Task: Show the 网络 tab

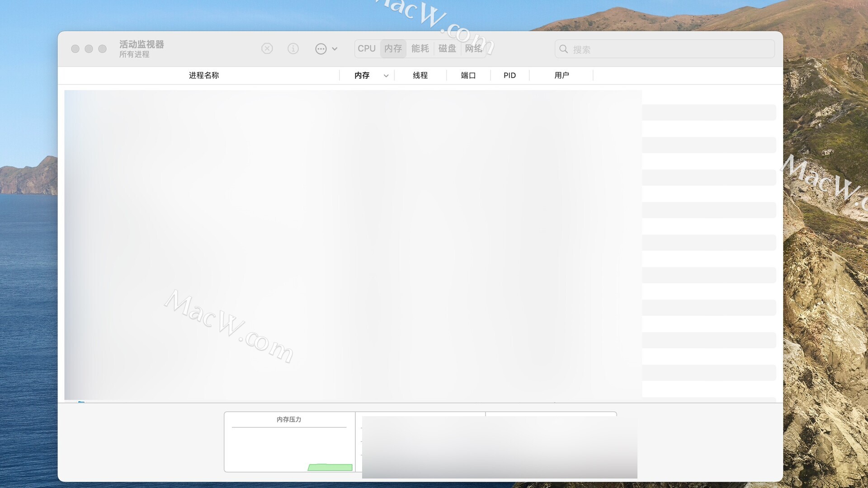Action: coord(473,49)
